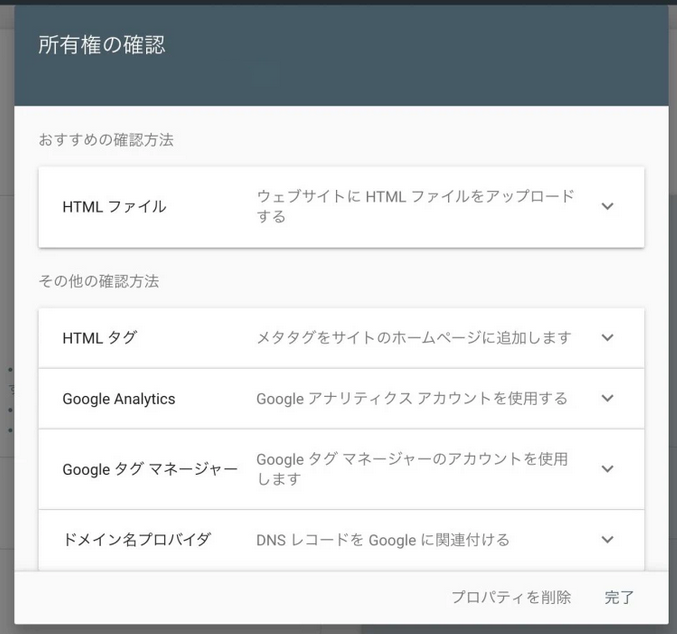
Task: Choose the Google Analytics method label
Action: click(118, 399)
